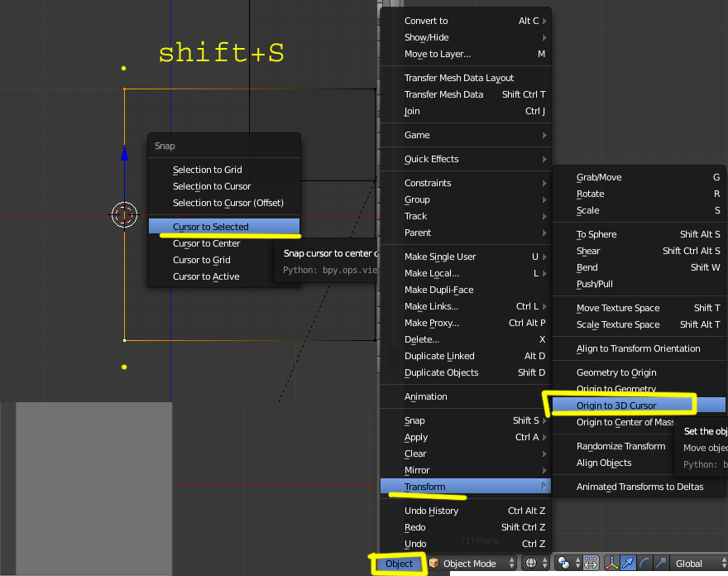Toggle manipulate center points button

coord(591,563)
